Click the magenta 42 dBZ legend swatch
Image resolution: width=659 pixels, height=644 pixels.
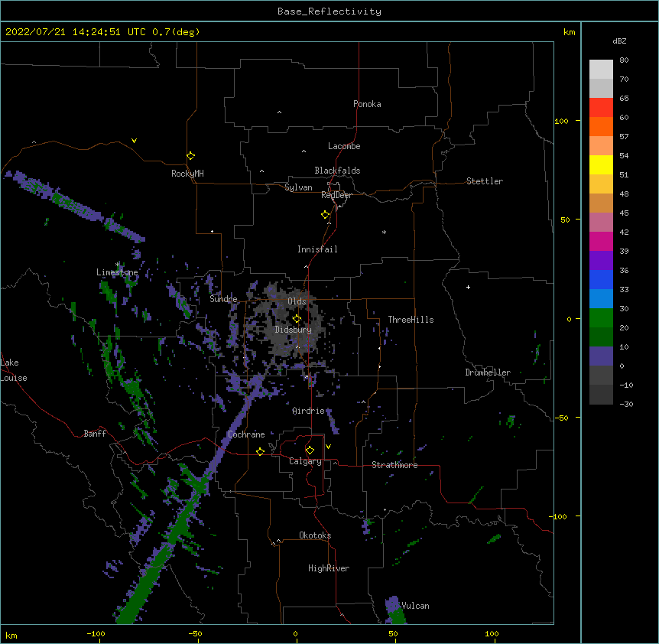601,241
